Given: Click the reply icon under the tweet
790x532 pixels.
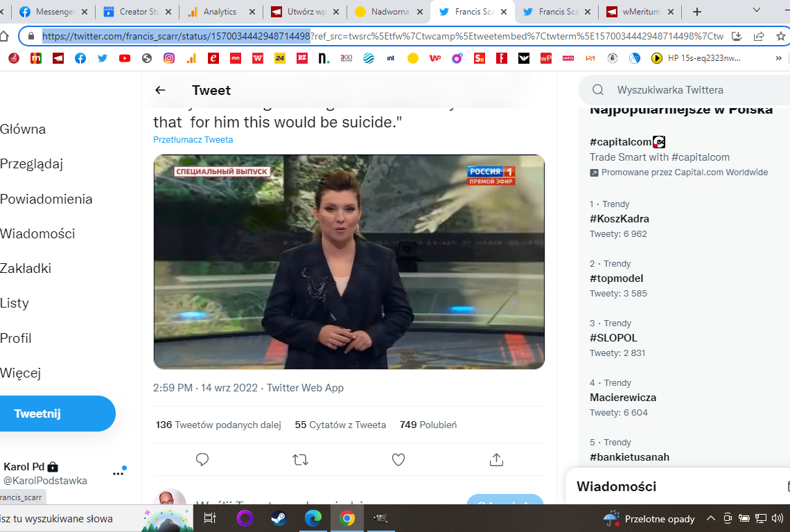Looking at the screenshot, I should coord(202,459).
